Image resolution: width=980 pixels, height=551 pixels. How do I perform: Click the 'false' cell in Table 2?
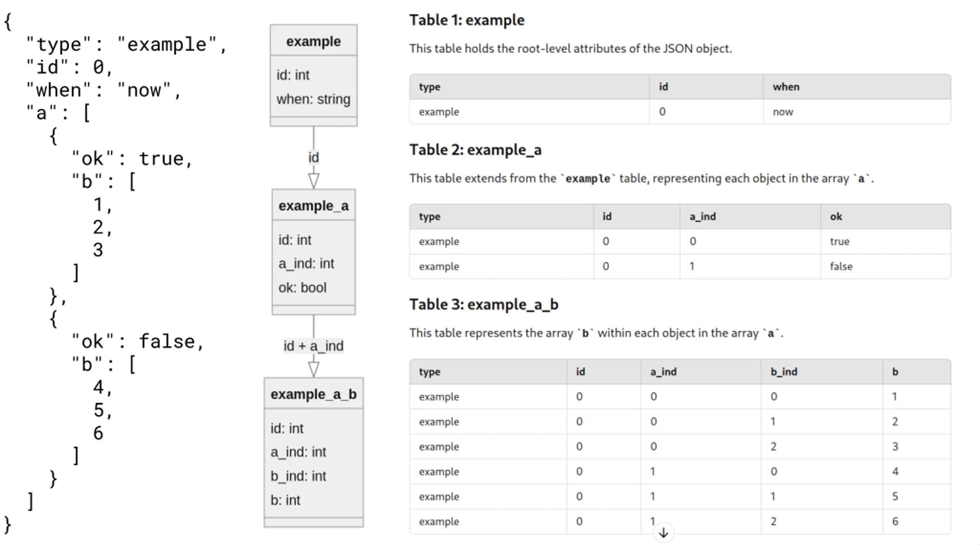tap(841, 266)
